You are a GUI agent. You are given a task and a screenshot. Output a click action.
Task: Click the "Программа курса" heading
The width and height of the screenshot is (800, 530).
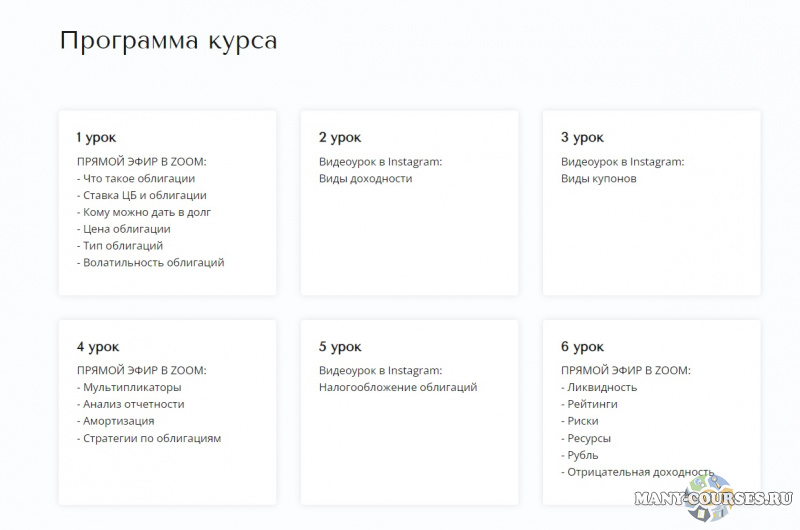tap(168, 41)
